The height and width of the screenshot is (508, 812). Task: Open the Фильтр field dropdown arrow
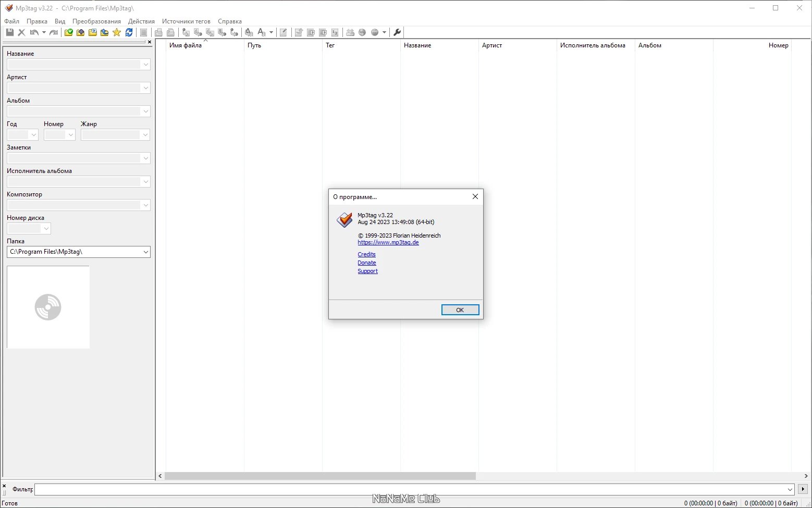[790, 489]
